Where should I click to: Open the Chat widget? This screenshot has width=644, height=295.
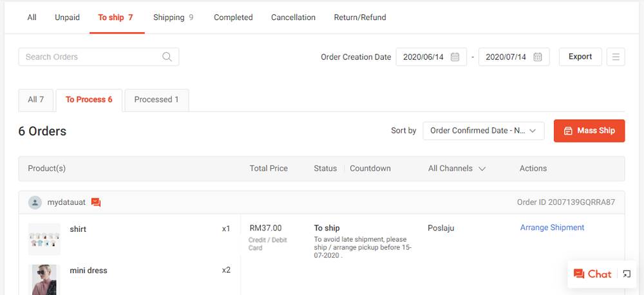592,274
